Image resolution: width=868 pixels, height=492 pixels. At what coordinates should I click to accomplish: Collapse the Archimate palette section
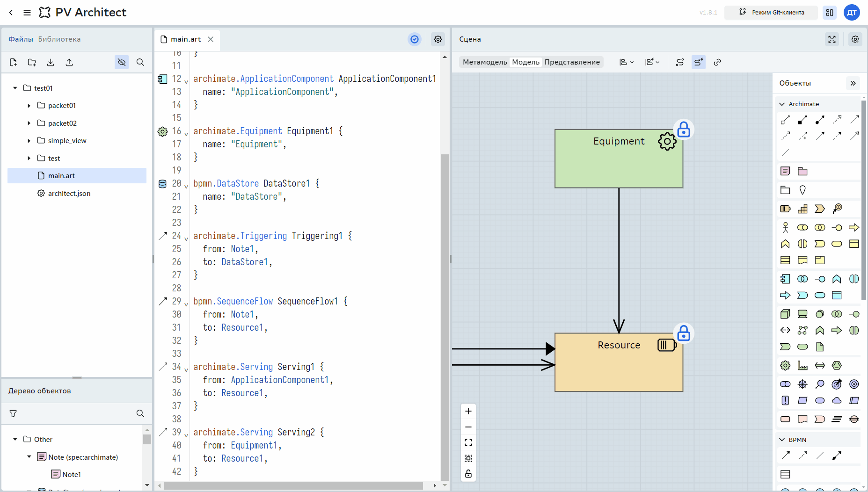coord(781,104)
